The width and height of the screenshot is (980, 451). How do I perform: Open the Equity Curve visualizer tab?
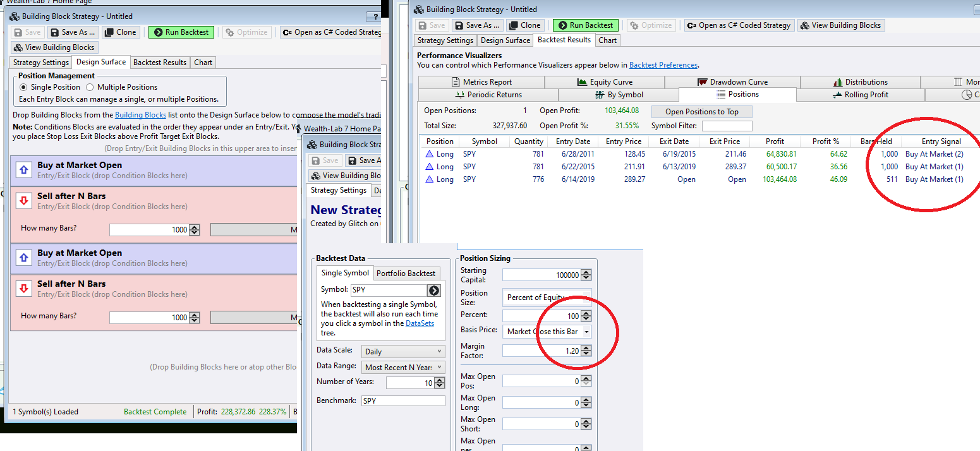(x=604, y=82)
